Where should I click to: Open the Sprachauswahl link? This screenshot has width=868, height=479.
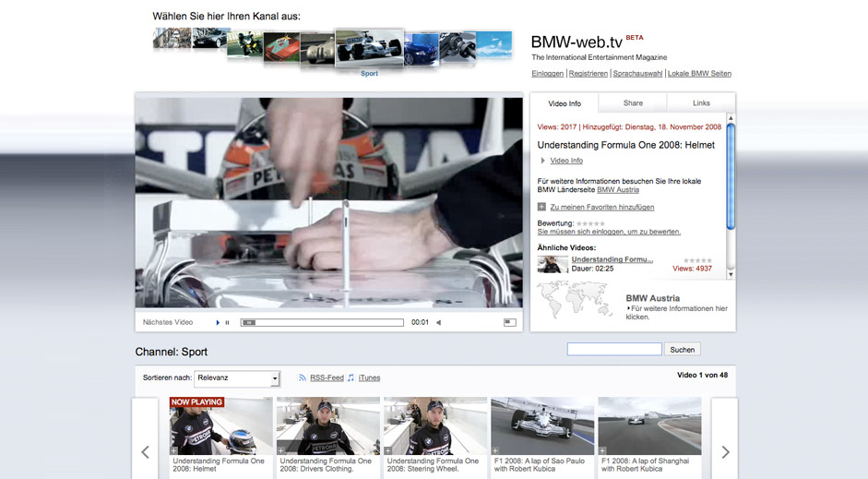637,74
